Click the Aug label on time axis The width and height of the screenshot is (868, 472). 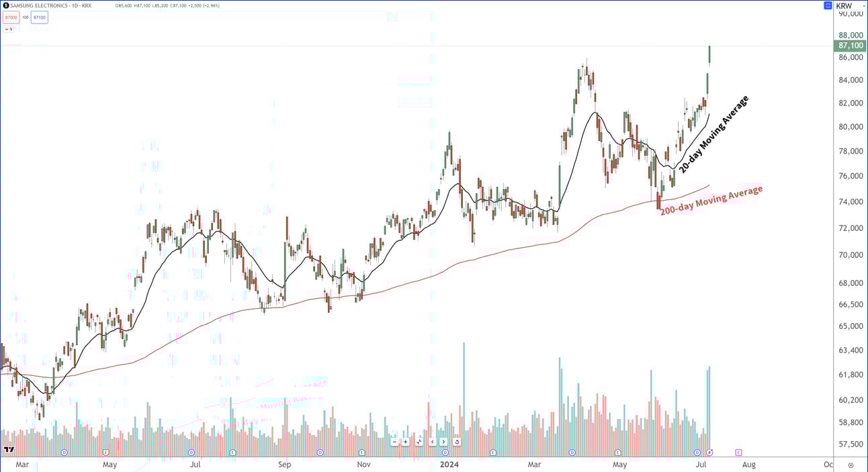click(x=748, y=465)
